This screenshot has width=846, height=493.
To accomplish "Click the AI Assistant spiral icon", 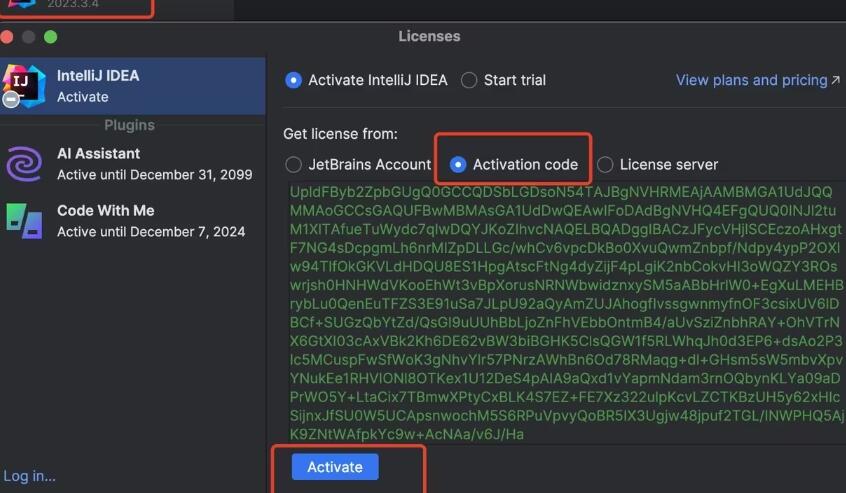I will 23,164.
